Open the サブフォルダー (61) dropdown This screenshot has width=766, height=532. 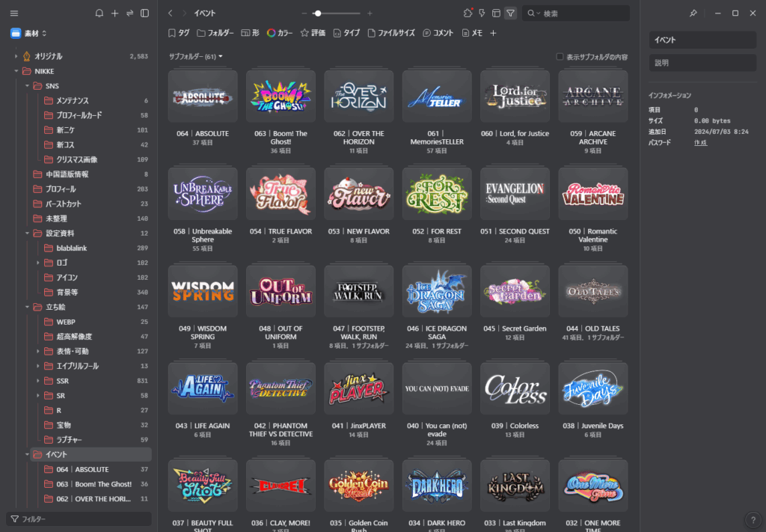click(196, 57)
